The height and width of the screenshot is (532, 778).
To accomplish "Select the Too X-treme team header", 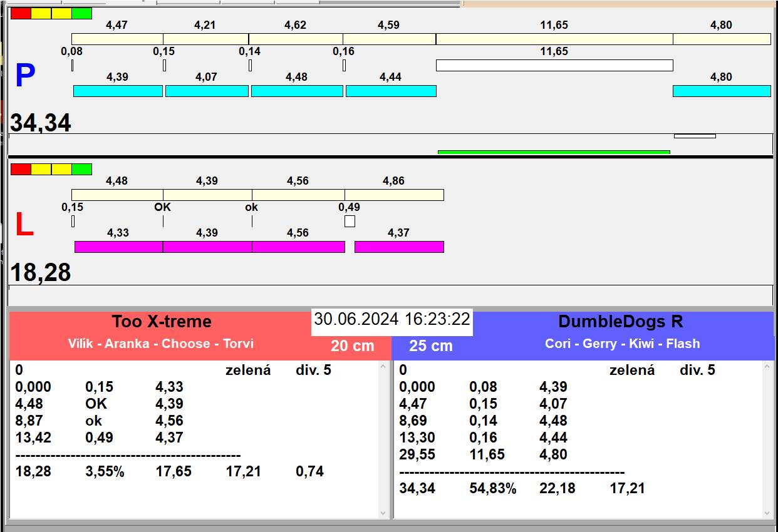I will coord(162,322).
